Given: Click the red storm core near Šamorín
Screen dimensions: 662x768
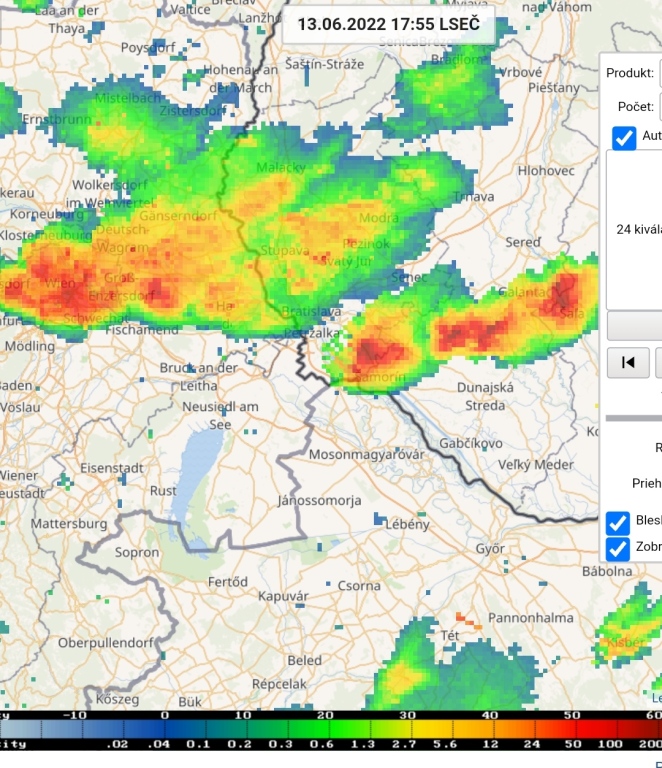Looking at the screenshot, I should [x=378, y=351].
